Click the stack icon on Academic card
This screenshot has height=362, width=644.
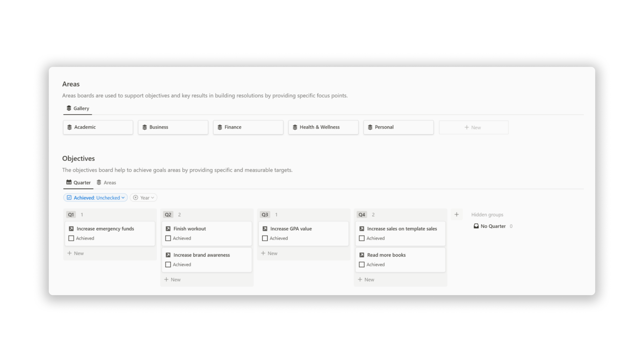(69, 127)
